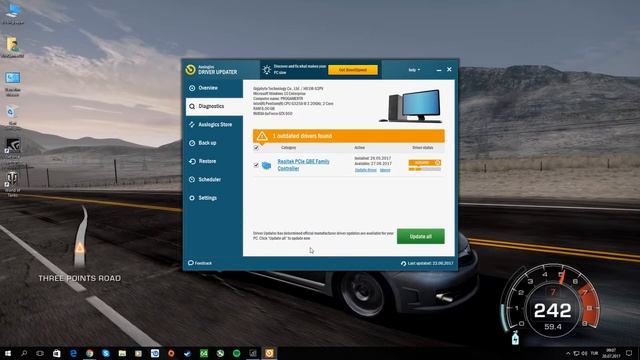Click the Settings gear icon
The height and width of the screenshot is (360, 640).
pyautogui.click(x=192, y=198)
